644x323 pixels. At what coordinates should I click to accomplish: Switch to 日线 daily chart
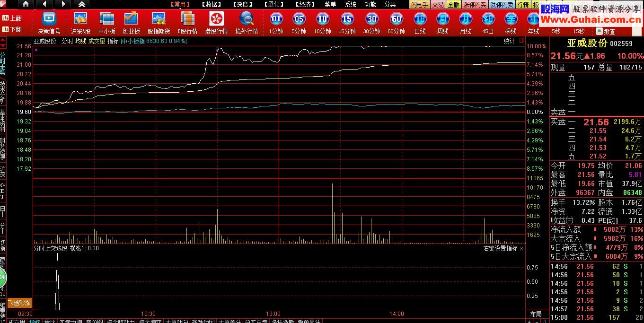(420, 23)
